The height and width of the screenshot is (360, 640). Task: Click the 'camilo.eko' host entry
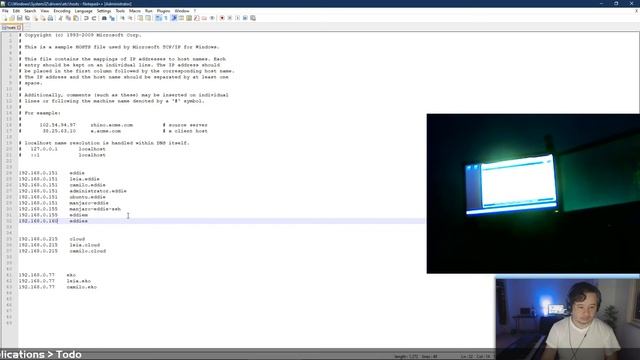[x=82, y=287]
